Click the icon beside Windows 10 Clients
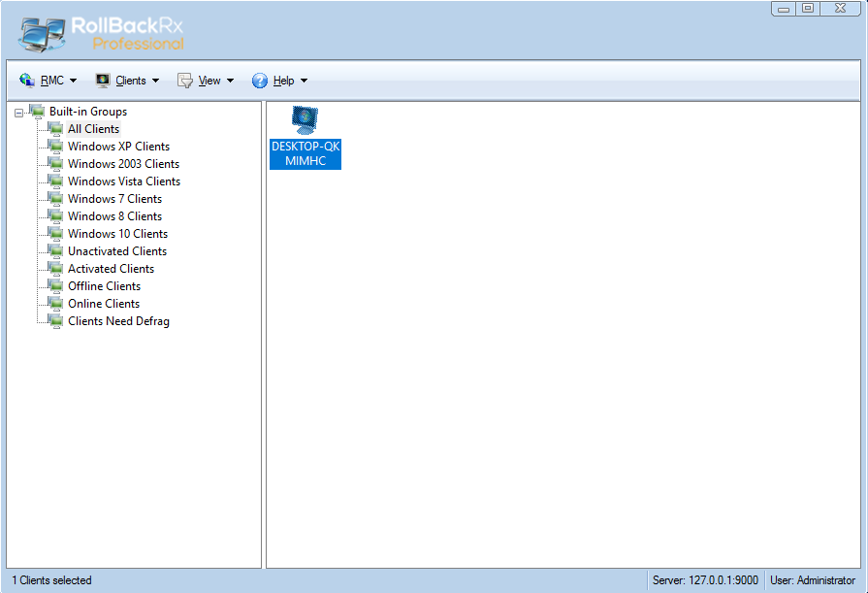The width and height of the screenshot is (868, 593). [x=55, y=234]
